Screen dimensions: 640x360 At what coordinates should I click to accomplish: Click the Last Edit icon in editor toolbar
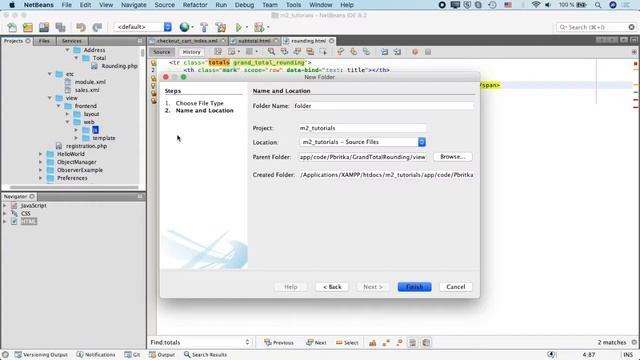218,52
